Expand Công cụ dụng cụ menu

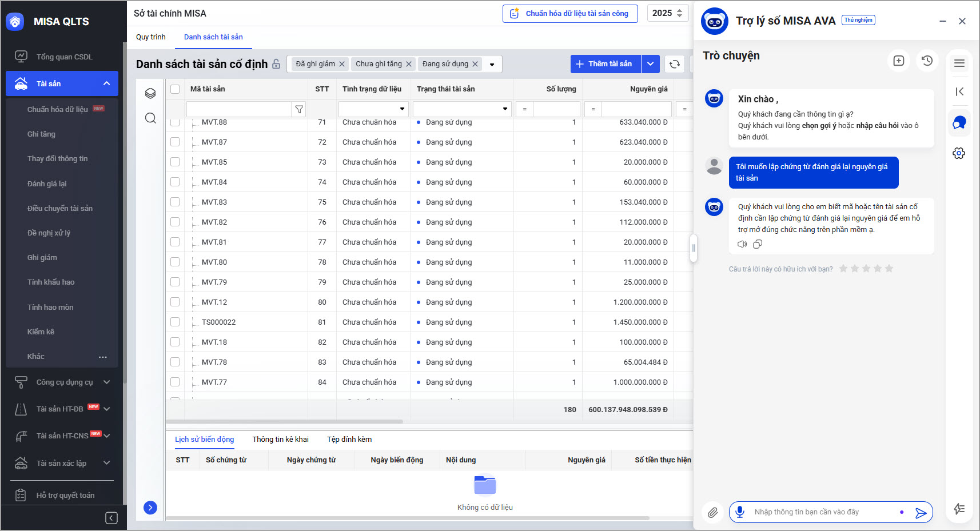tap(106, 382)
